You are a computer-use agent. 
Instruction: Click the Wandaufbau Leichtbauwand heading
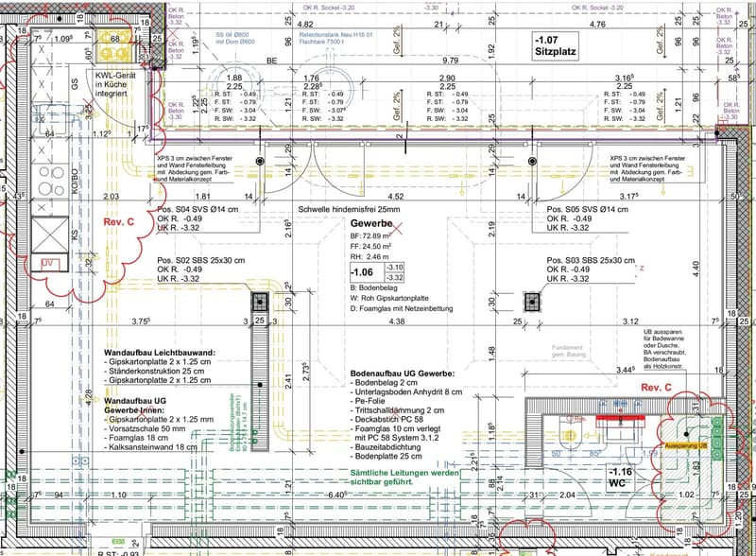[x=160, y=353]
